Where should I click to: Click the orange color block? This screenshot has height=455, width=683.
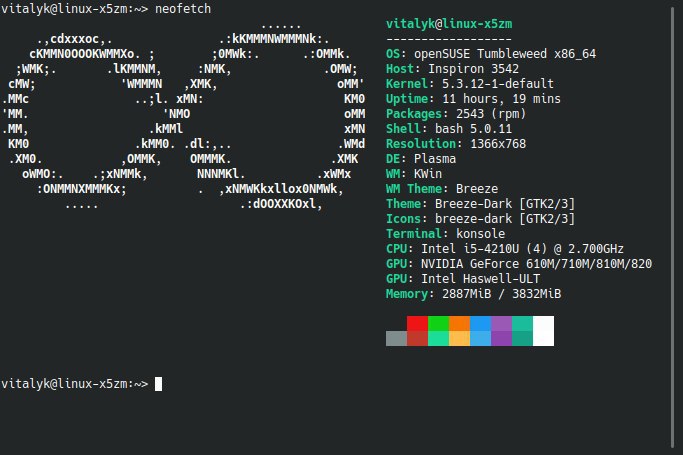click(460, 324)
